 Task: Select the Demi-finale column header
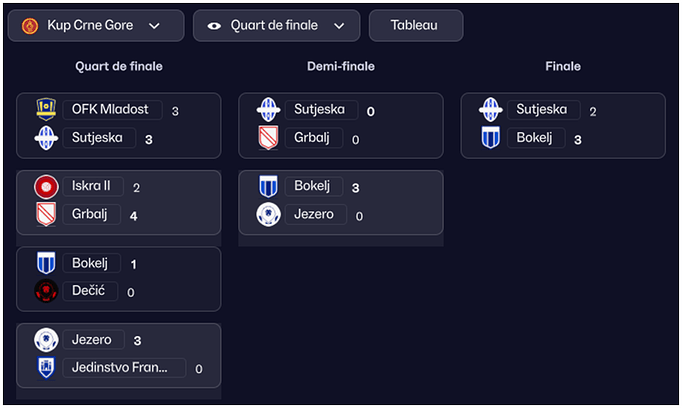[340, 66]
